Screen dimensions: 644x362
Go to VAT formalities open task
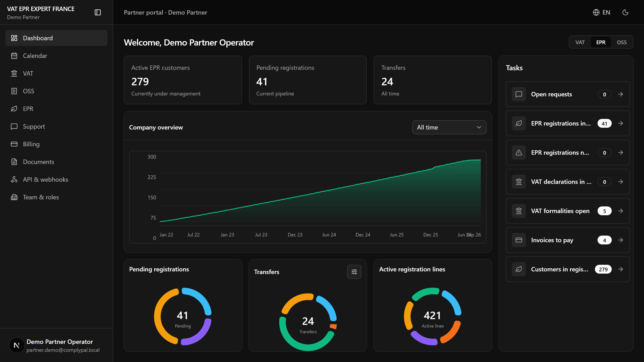(x=567, y=211)
